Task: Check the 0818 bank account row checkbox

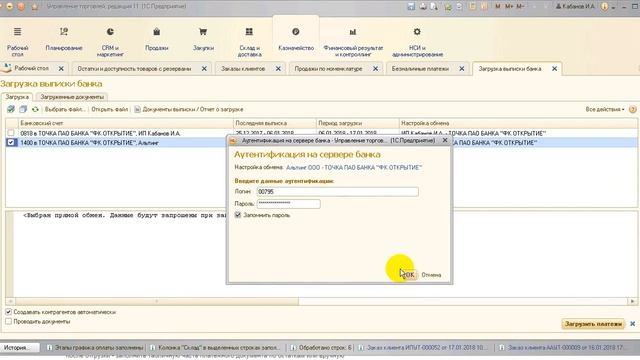Action: click(x=11, y=133)
